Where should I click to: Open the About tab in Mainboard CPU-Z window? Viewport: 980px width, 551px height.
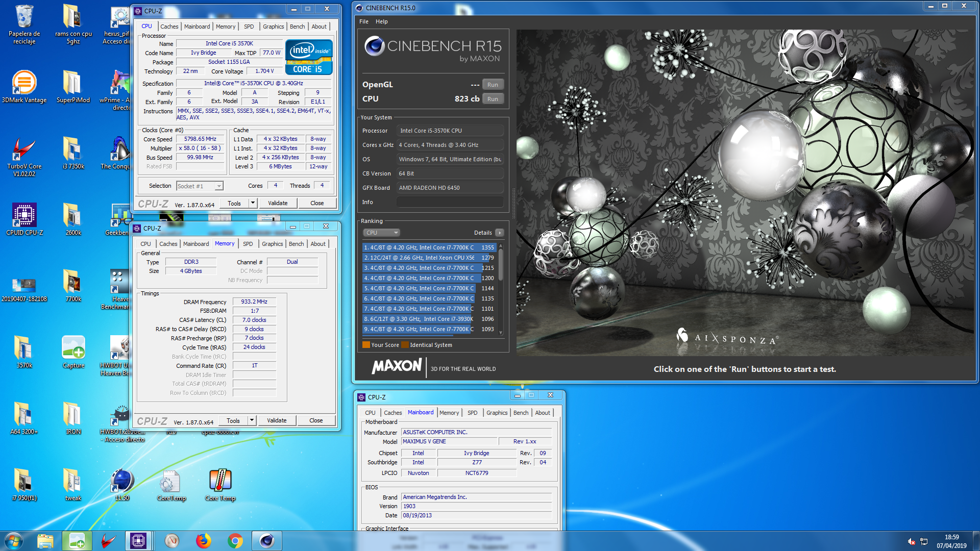[542, 413]
